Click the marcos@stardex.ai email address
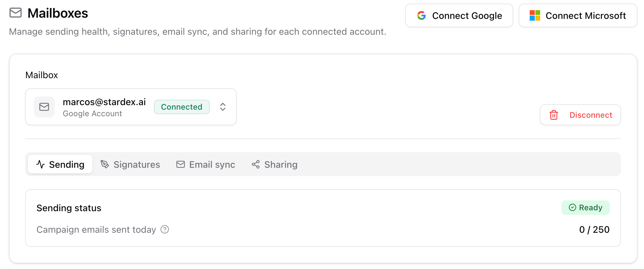Image resolution: width=644 pixels, height=269 pixels. click(x=104, y=102)
